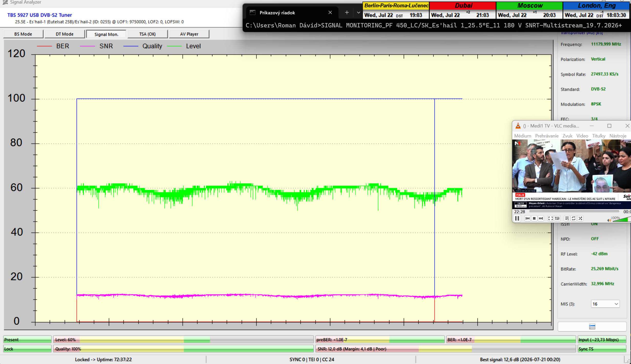The image size is (631, 364).
Task: Open Nástroje menu in VLC
Action: (x=618, y=136)
